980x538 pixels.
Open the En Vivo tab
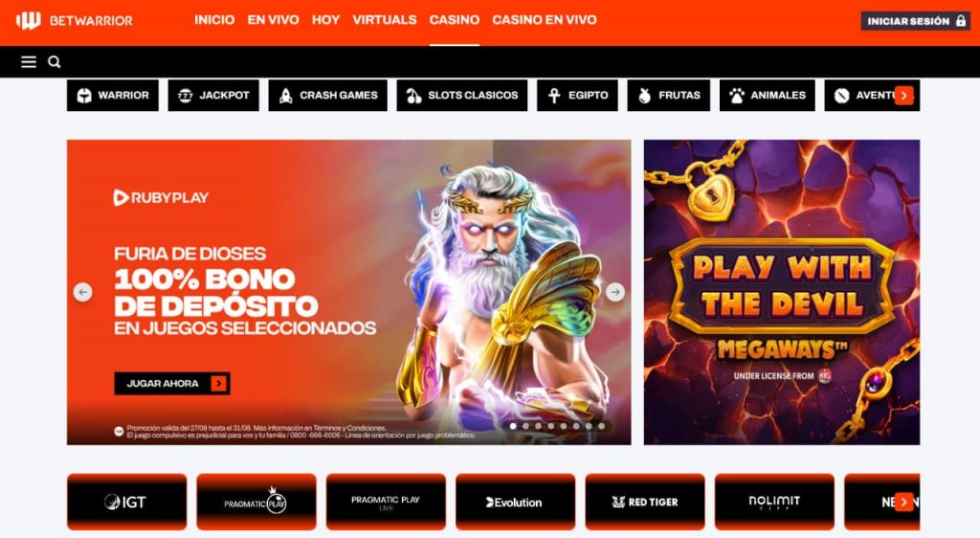click(273, 20)
